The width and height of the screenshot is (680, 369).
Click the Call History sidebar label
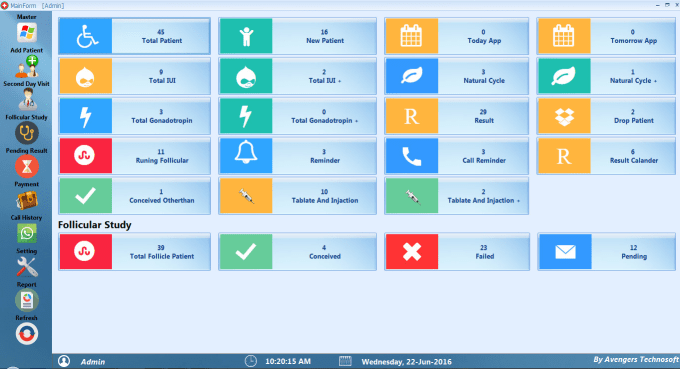pos(26,218)
